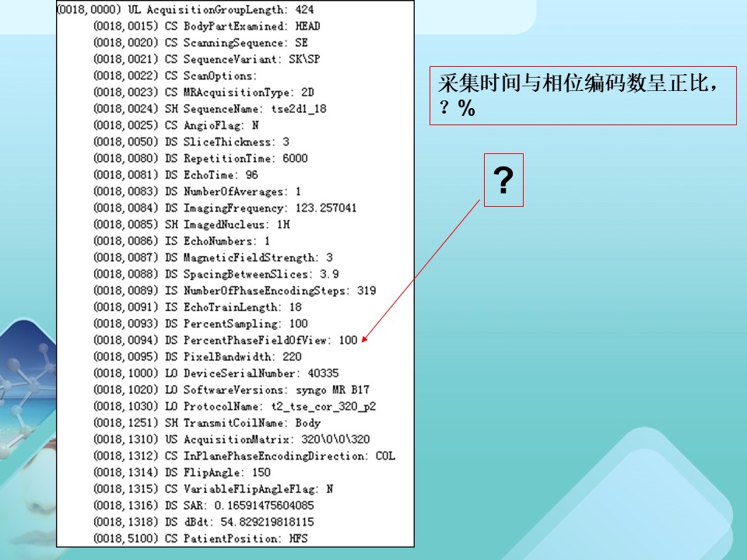747x560 pixels.
Task: Click the SequenceVariant: SK\SP line
Action: (207, 59)
